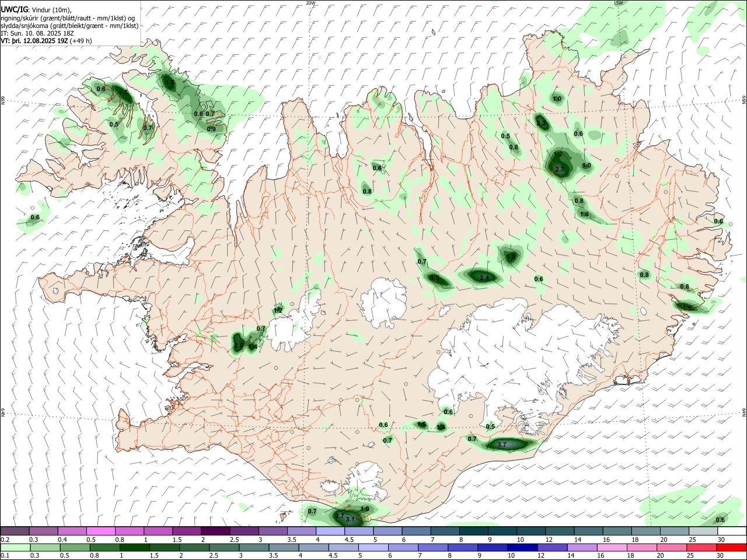The image size is (747, 560).
Task: Click the 2.3 precipitation value on the map
Action: [x=541, y=123]
